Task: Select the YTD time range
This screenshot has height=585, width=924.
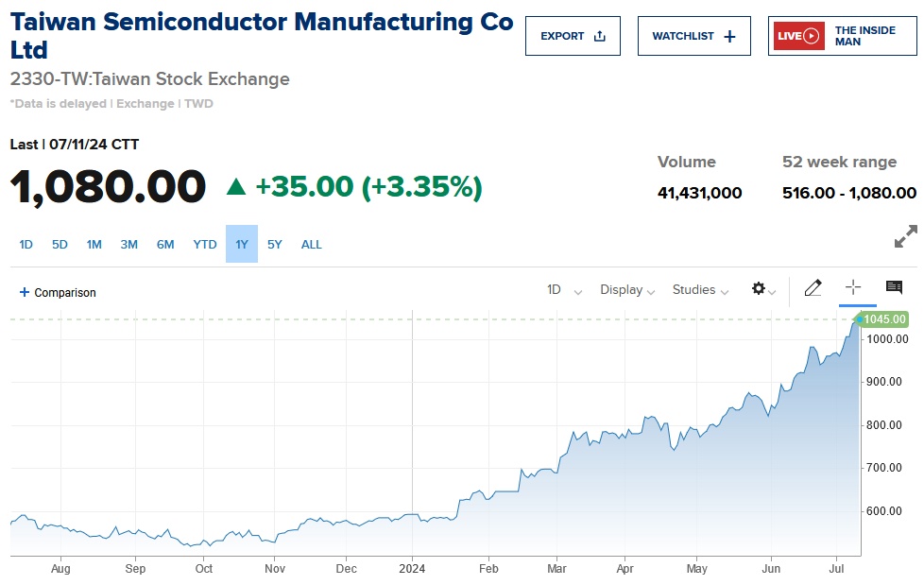Action: pyautogui.click(x=205, y=245)
